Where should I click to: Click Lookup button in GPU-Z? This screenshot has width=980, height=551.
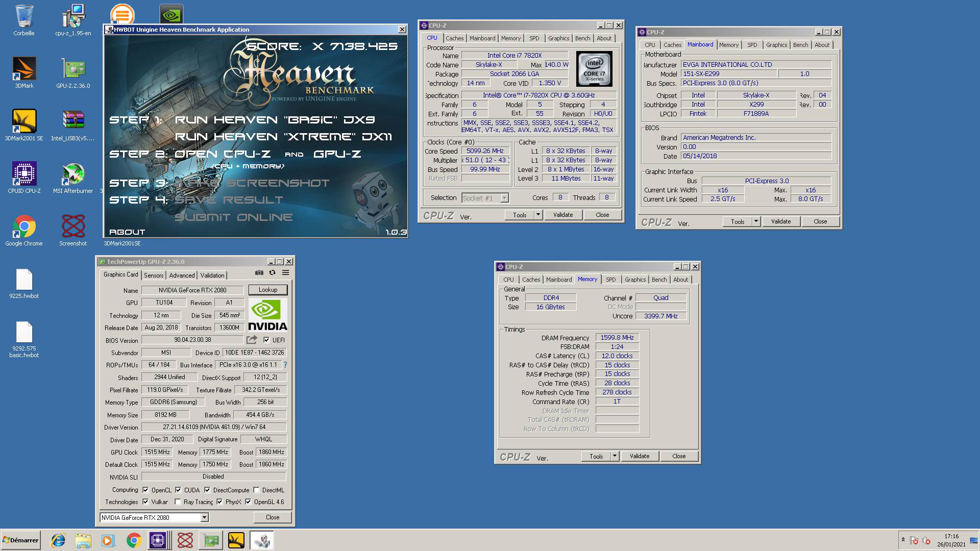[268, 290]
